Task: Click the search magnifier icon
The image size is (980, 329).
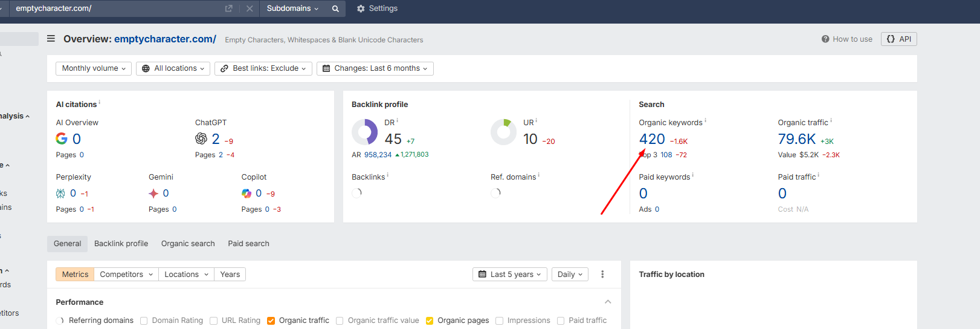Action: click(x=335, y=8)
